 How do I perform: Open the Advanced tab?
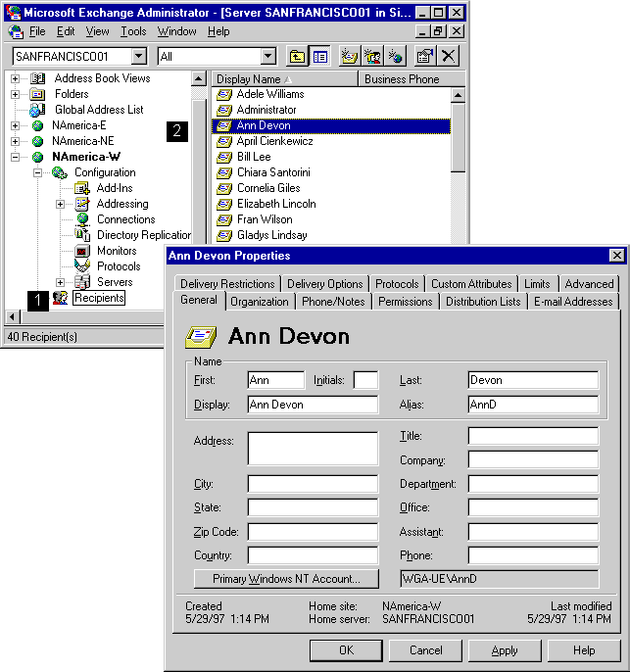click(x=589, y=284)
